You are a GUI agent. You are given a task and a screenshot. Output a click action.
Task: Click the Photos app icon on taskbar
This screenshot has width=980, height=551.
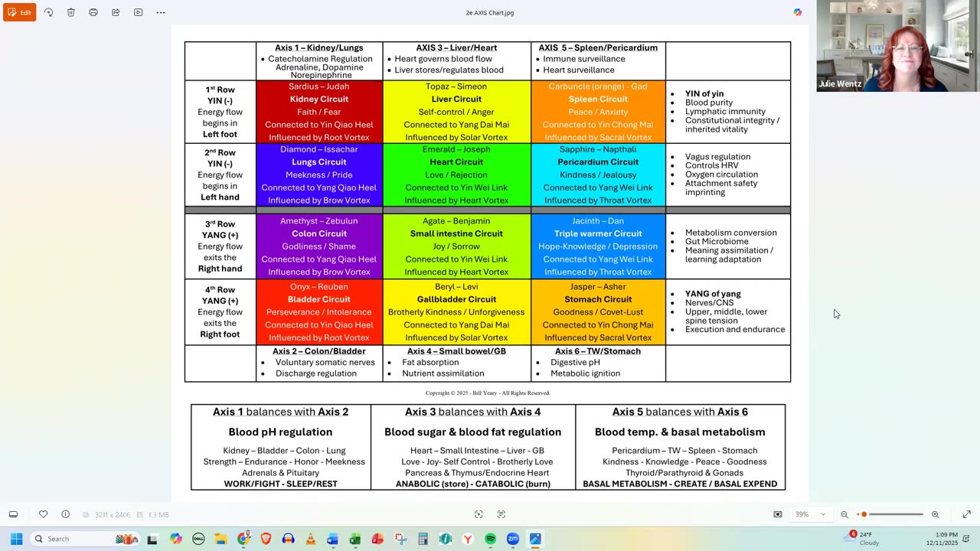535,539
